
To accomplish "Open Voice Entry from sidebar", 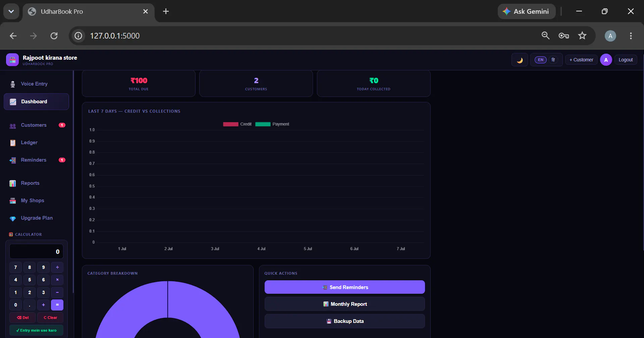I will pyautogui.click(x=36, y=84).
